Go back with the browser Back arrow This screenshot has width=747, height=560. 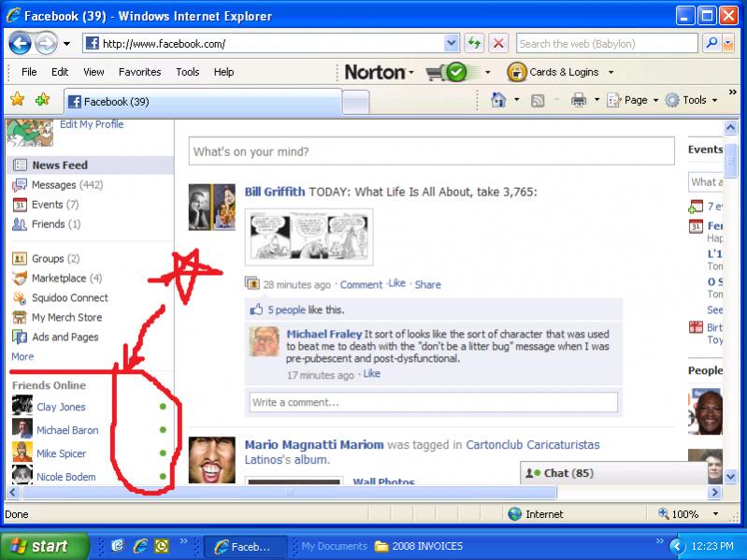click(20, 44)
